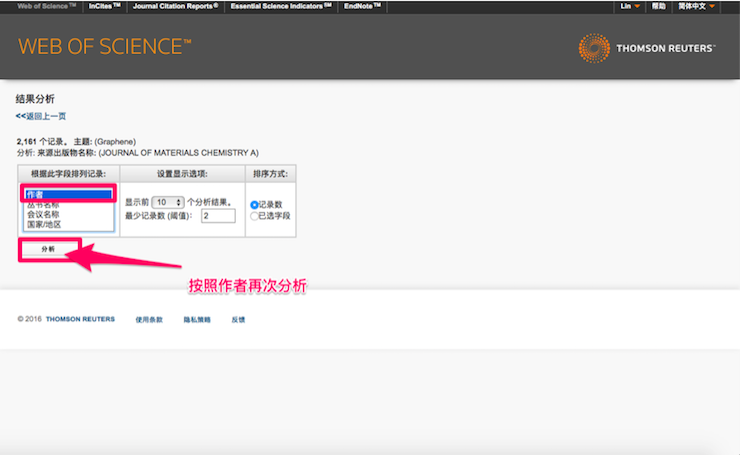Select the 已选字段 sort radio button
The image size is (740, 455).
click(x=254, y=215)
